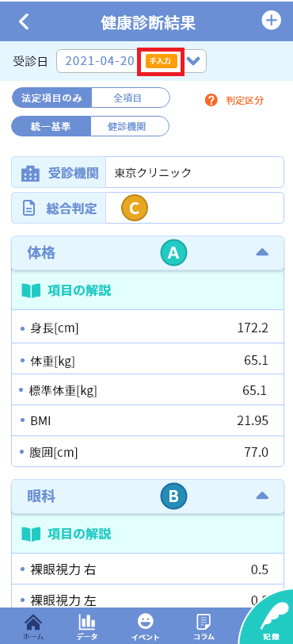
Task: Open the イベント smiley tab
Action: click(145, 627)
